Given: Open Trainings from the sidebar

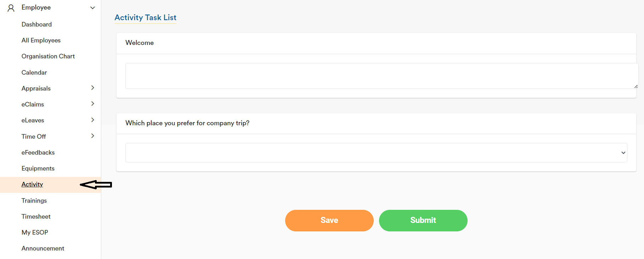Looking at the screenshot, I should 34,201.
